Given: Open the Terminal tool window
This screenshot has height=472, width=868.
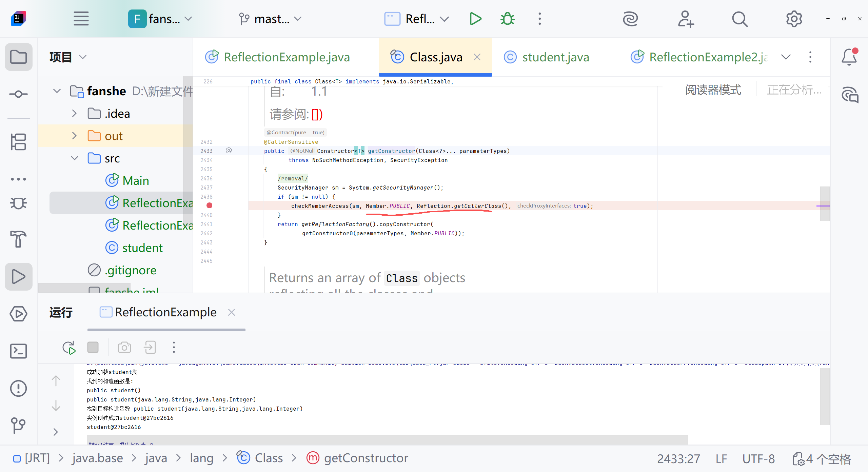Looking at the screenshot, I should click(x=18, y=351).
